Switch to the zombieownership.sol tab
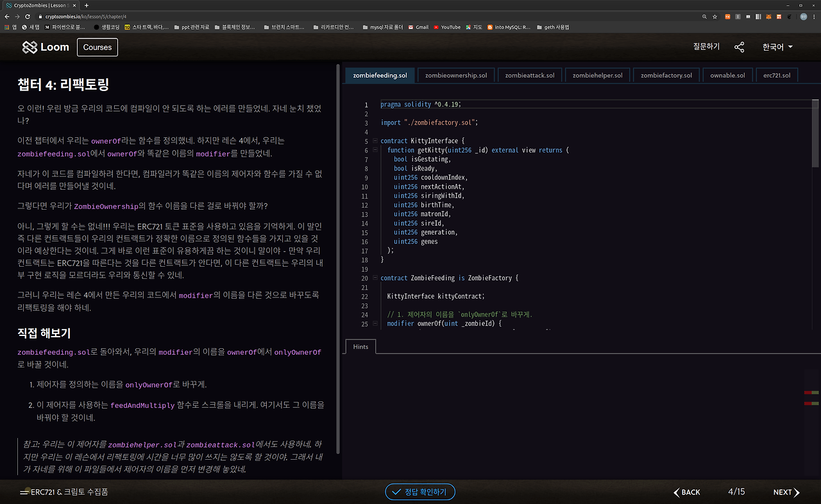 456,75
